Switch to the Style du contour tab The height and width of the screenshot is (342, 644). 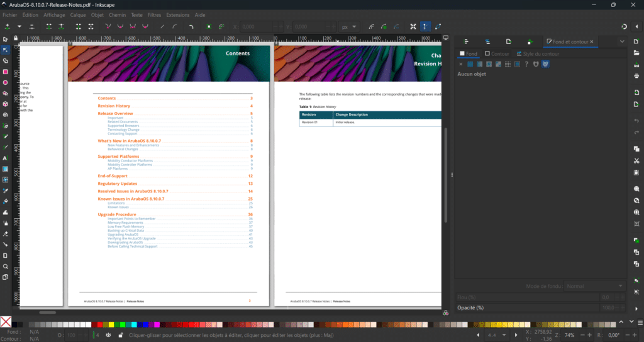[538, 54]
